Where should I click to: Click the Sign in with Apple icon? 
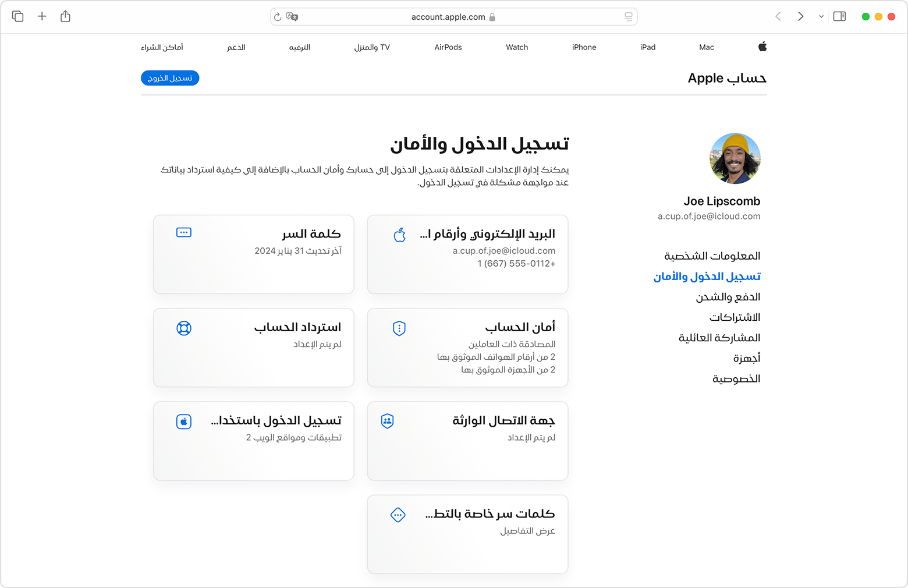coord(184,421)
